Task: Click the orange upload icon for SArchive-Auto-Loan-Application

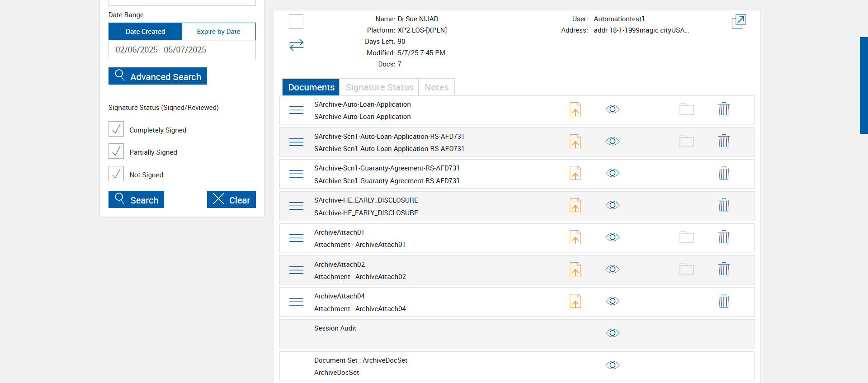Action: tap(575, 109)
